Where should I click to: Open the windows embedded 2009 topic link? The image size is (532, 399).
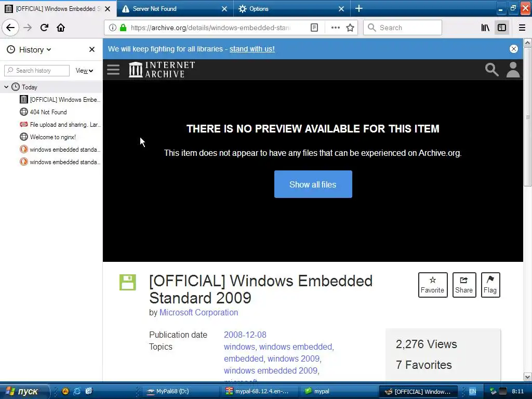pyautogui.click(x=270, y=370)
